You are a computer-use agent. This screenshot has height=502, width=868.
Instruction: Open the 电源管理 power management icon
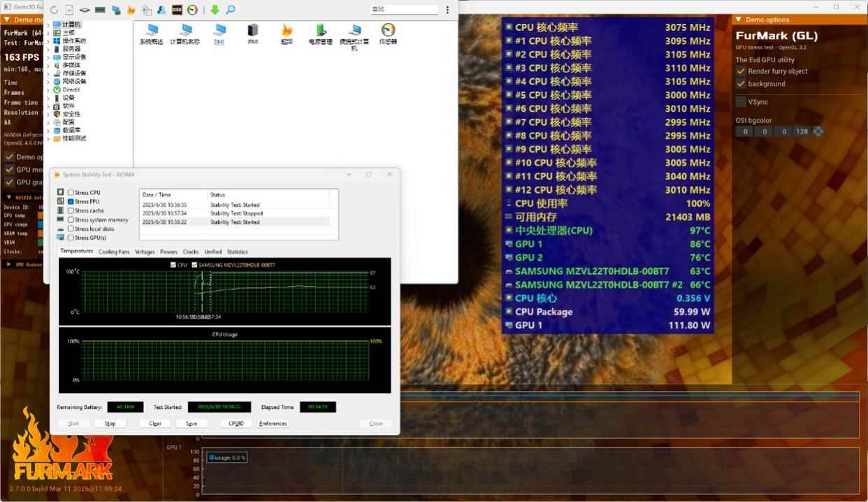tap(321, 32)
